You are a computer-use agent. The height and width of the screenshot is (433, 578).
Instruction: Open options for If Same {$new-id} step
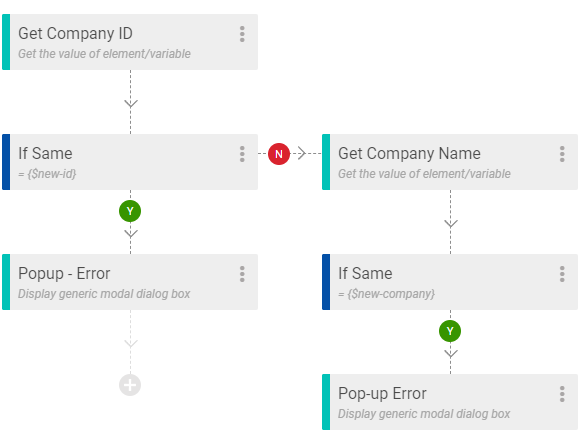tap(242, 154)
